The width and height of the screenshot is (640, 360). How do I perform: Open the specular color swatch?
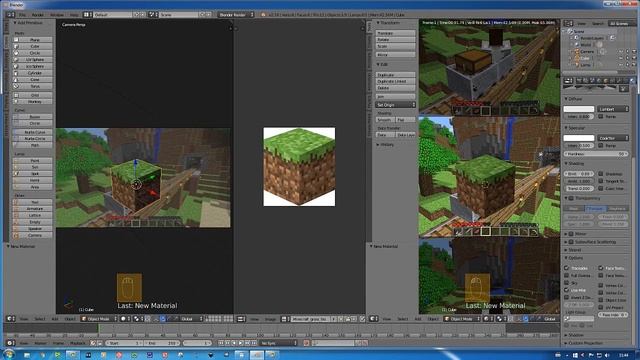click(579, 138)
